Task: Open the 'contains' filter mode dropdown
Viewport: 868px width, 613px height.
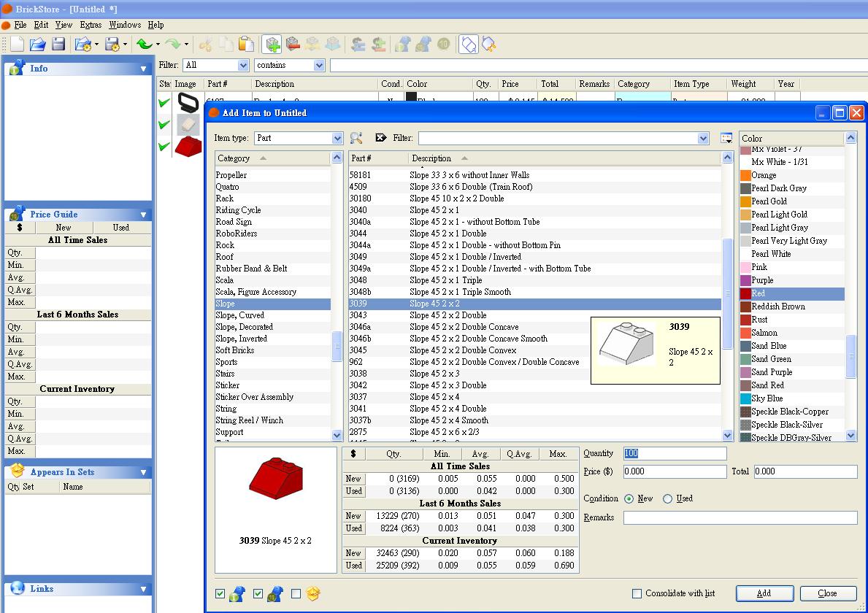Action: click(x=319, y=65)
